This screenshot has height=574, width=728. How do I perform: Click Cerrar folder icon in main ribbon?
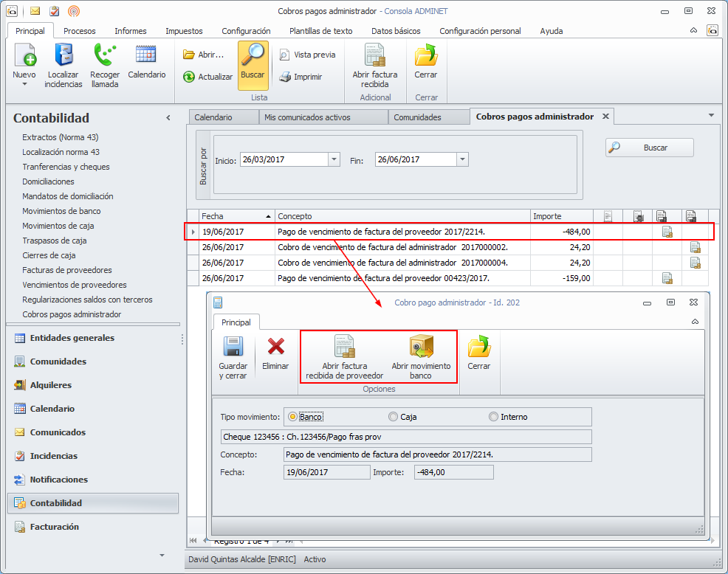tap(426, 60)
